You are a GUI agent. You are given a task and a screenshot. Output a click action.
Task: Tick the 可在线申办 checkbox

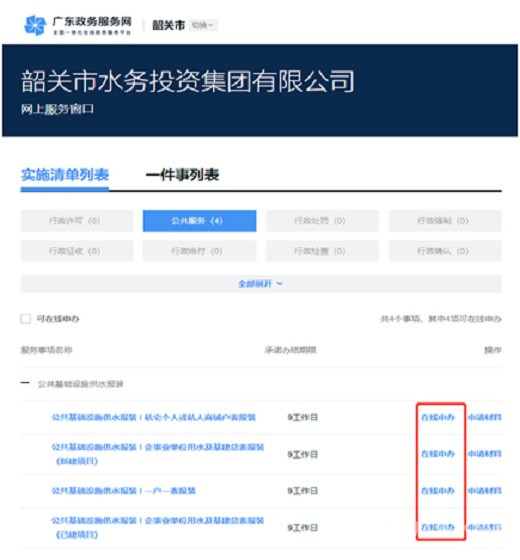pyautogui.click(x=26, y=319)
